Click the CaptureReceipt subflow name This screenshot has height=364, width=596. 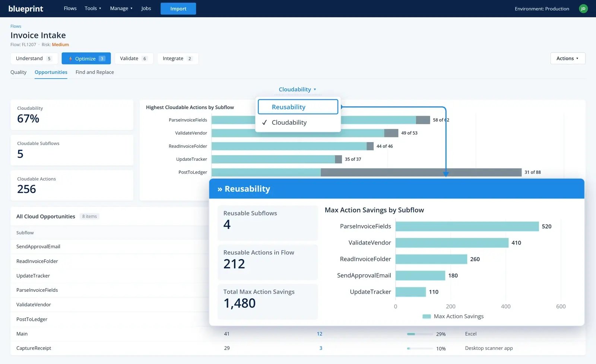pyautogui.click(x=34, y=348)
